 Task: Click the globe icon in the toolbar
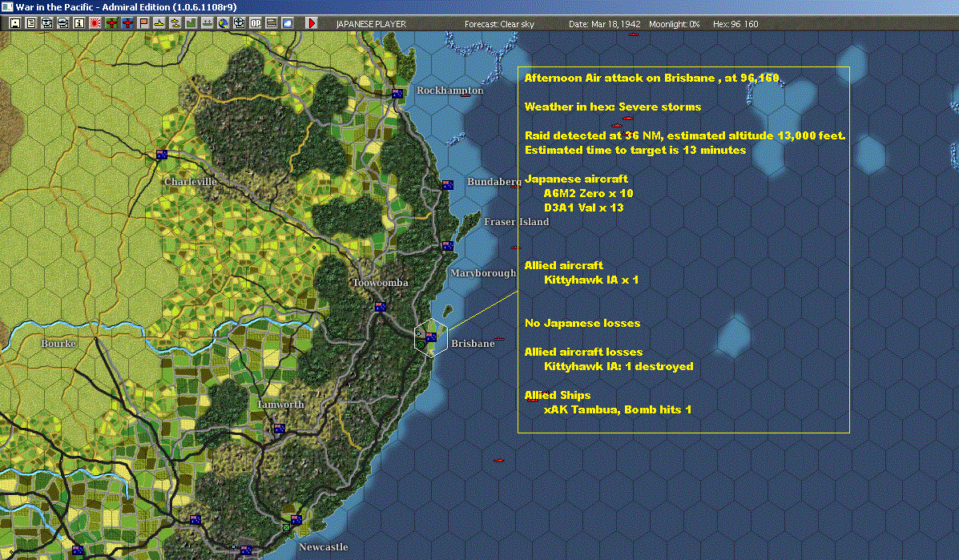(x=224, y=23)
